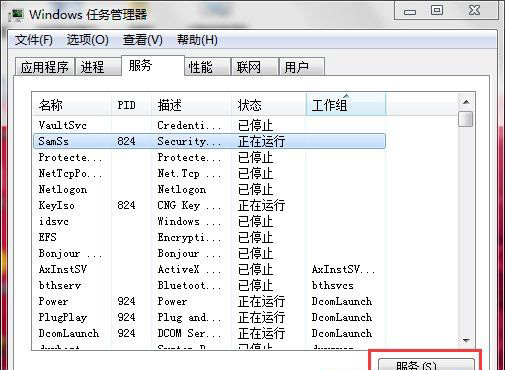Select the AxInstSV service name

pyautogui.click(x=63, y=269)
